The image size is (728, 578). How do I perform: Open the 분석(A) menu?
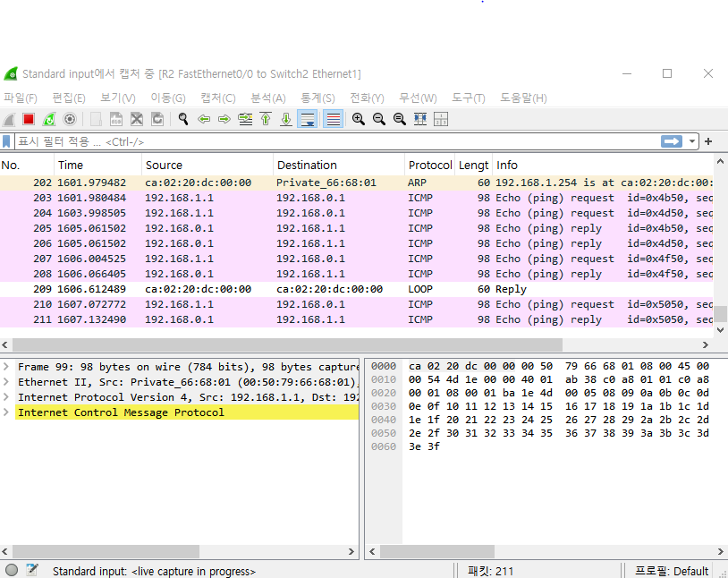[268, 98]
